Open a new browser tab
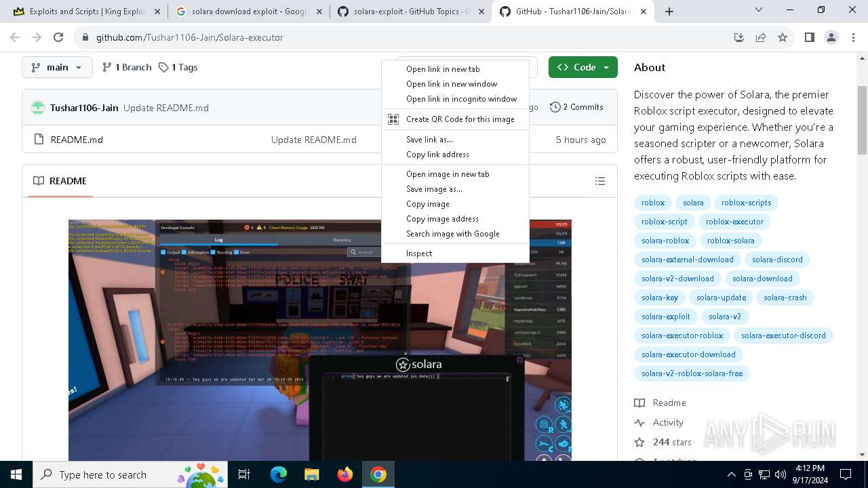The image size is (868, 488). 669,12
